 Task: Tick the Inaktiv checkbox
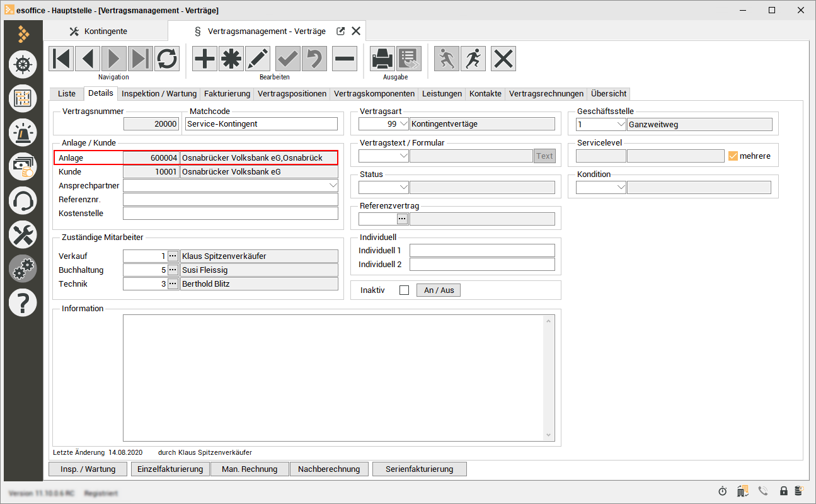coord(405,290)
